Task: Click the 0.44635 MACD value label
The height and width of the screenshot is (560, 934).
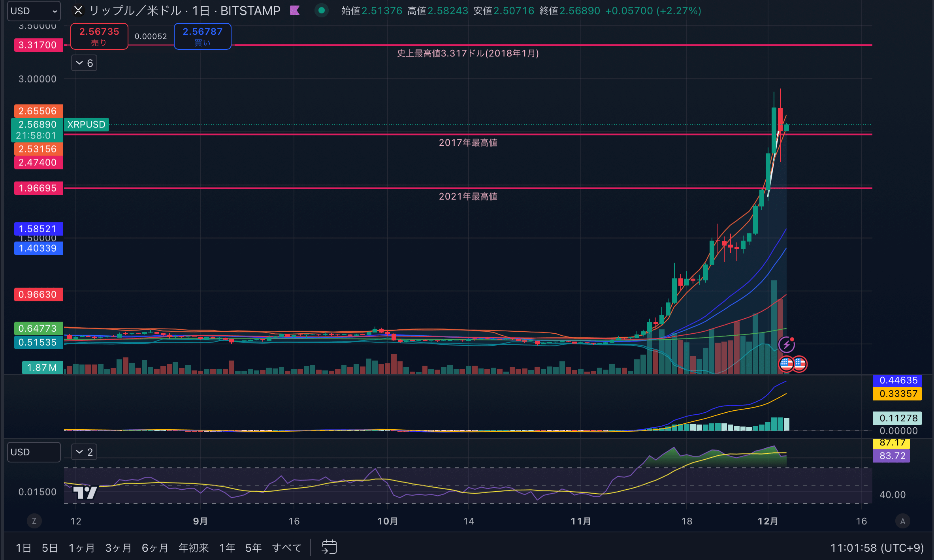Action: point(898,380)
